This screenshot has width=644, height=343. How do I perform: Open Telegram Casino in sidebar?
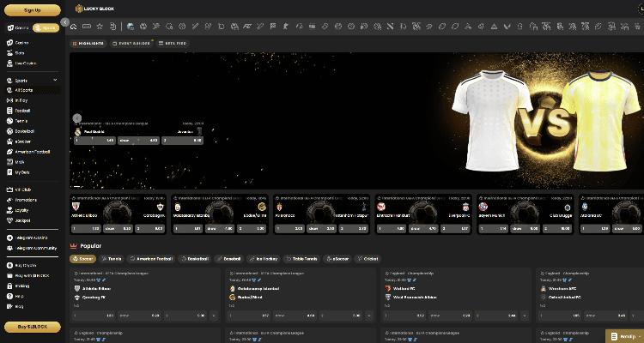coord(30,236)
